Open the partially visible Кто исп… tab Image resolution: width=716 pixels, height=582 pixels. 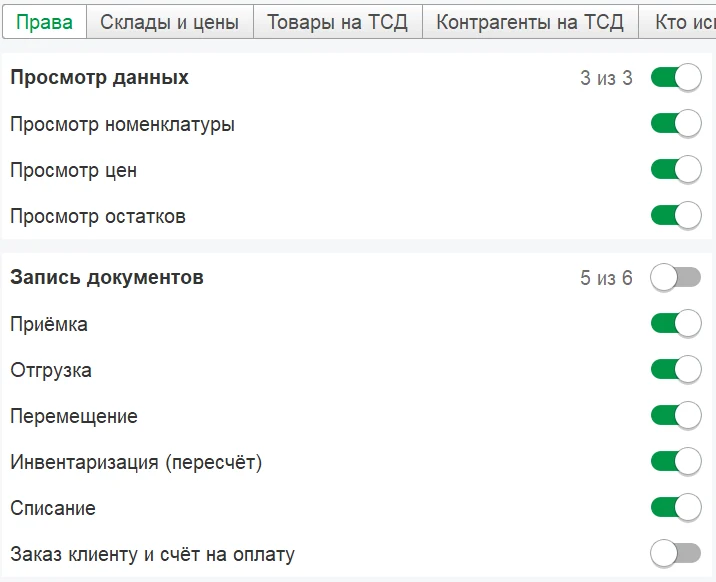(x=677, y=22)
